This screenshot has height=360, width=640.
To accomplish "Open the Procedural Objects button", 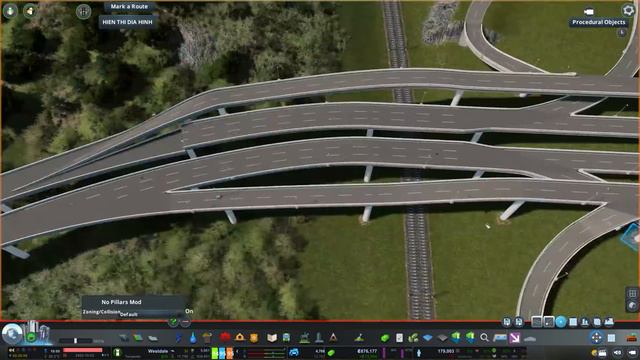I will point(598,22).
